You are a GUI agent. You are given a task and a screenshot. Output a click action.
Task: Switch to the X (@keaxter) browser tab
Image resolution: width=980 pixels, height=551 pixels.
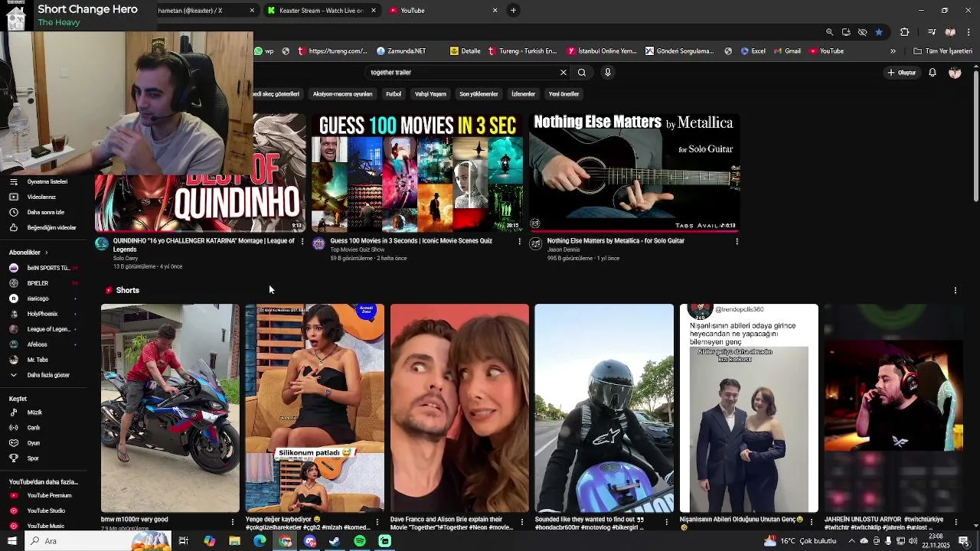pos(198,11)
